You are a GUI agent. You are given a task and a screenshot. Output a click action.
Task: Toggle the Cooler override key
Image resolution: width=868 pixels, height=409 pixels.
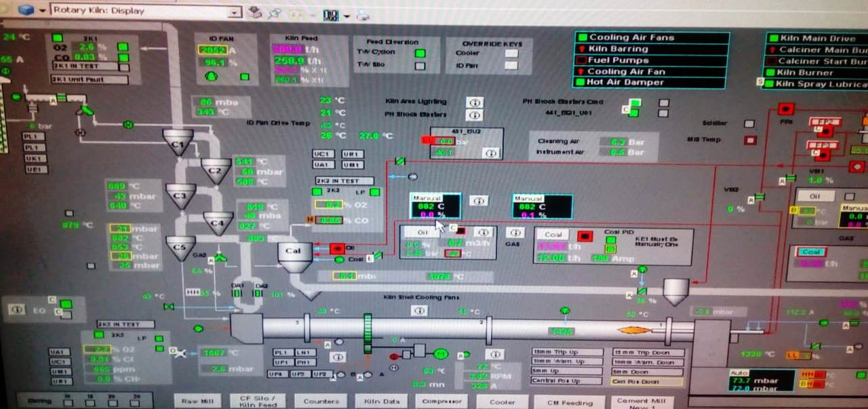(511, 53)
